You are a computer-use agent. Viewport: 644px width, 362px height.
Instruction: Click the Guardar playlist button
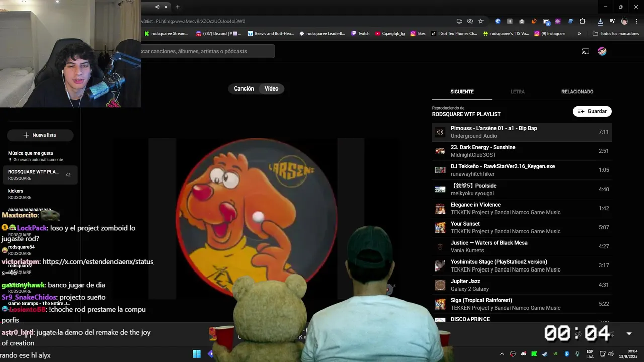click(592, 111)
